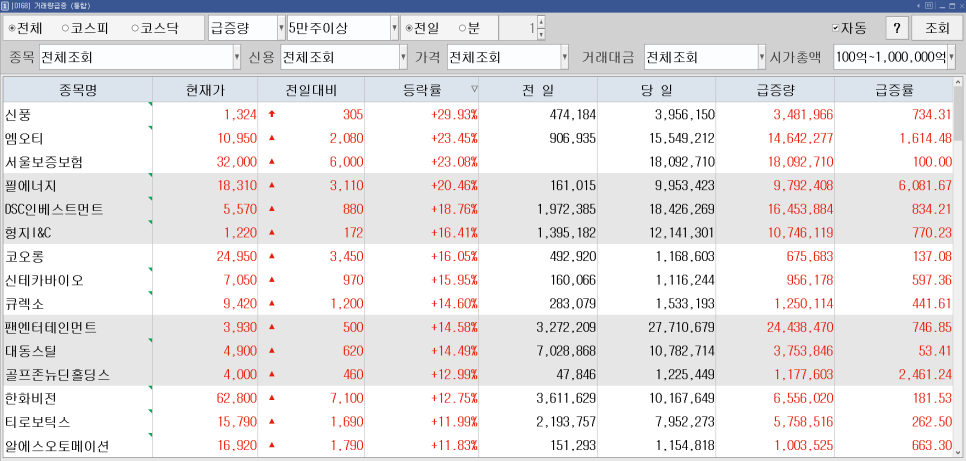Click the vertical scrollbar up arrow
The width and height of the screenshot is (966, 461).
coord(957,82)
